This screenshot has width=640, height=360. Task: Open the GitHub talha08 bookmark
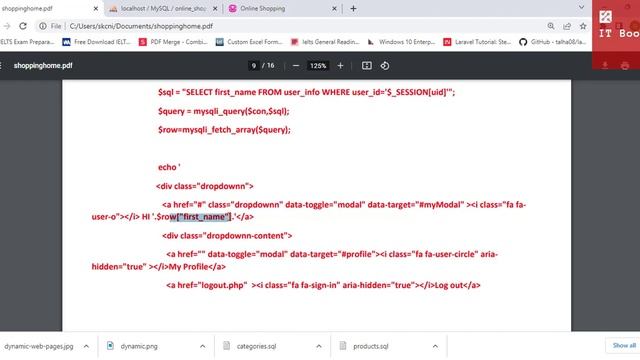[553, 42]
